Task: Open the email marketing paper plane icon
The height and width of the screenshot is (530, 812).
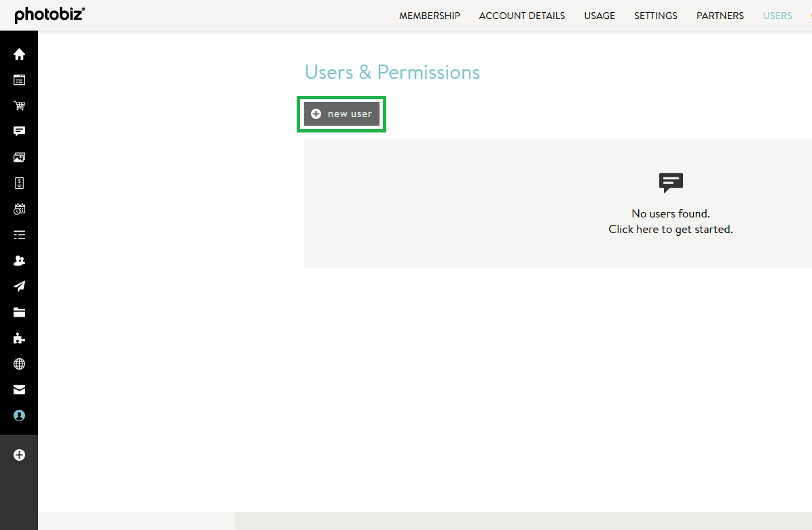Action: [x=19, y=286]
